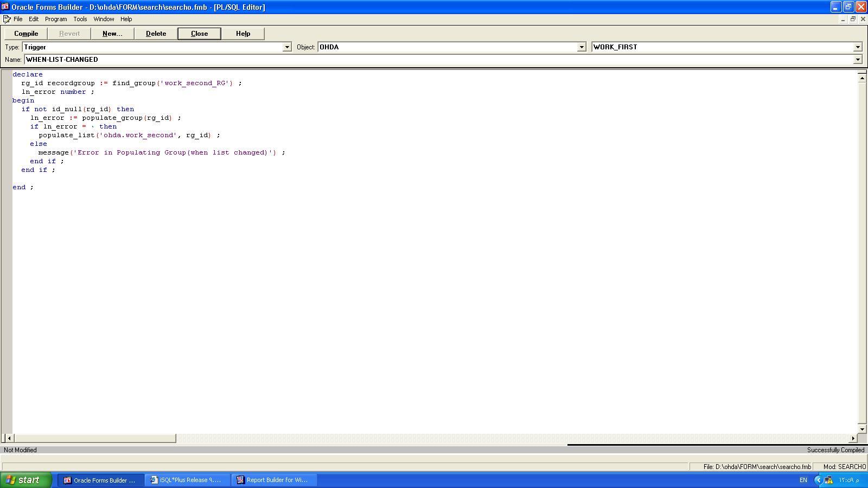The image size is (868, 488).
Task: Open the Help button in editor toolbar
Action: 242,34
